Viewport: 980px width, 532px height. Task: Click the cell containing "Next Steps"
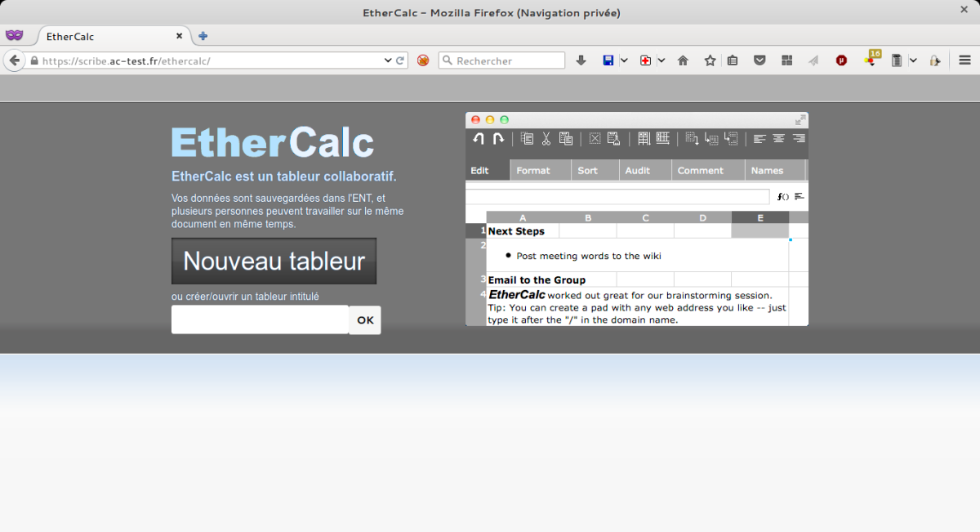click(x=523, y=230)
